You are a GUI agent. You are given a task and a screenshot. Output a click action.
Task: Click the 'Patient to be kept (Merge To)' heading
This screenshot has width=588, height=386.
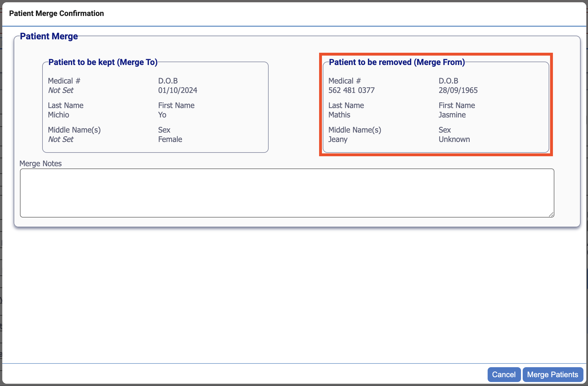(103, 62)
